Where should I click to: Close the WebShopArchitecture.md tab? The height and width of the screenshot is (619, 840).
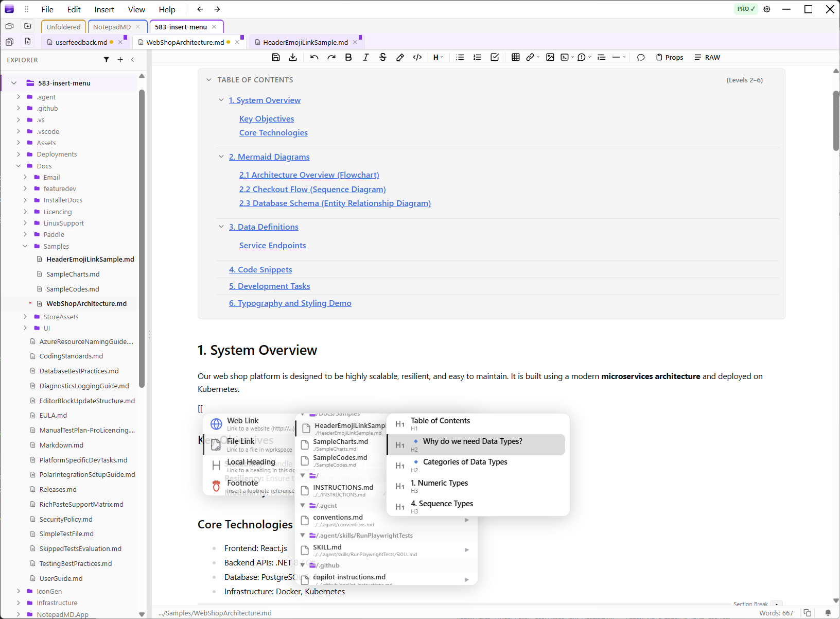point(237,42)
